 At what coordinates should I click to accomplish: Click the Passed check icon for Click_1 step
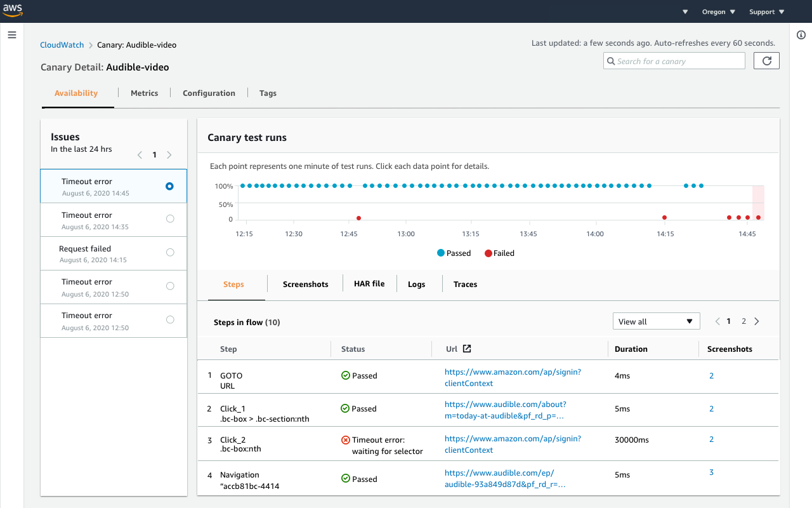point(346,408)
